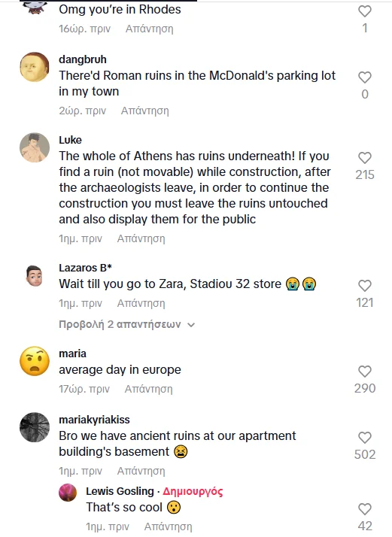Tap heart on Luke's Athens ruins comment
This screenshot has height=537, width=392.
(365, 157)
